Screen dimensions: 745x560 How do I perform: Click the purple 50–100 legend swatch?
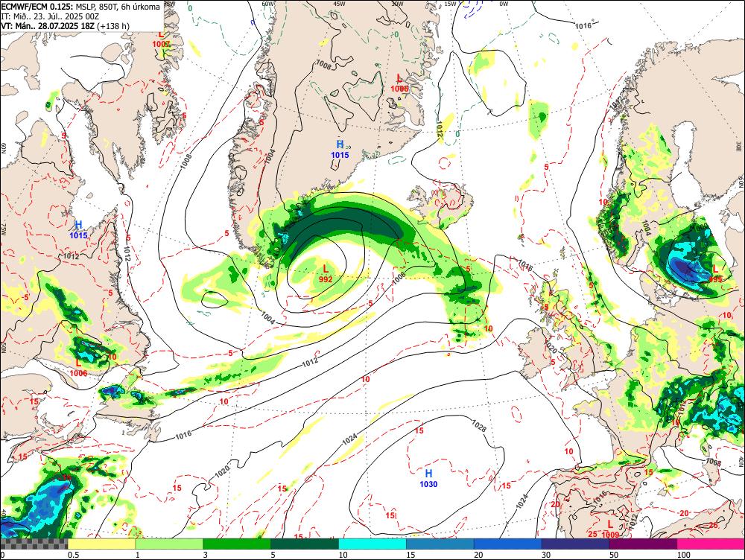pos(644,544)
